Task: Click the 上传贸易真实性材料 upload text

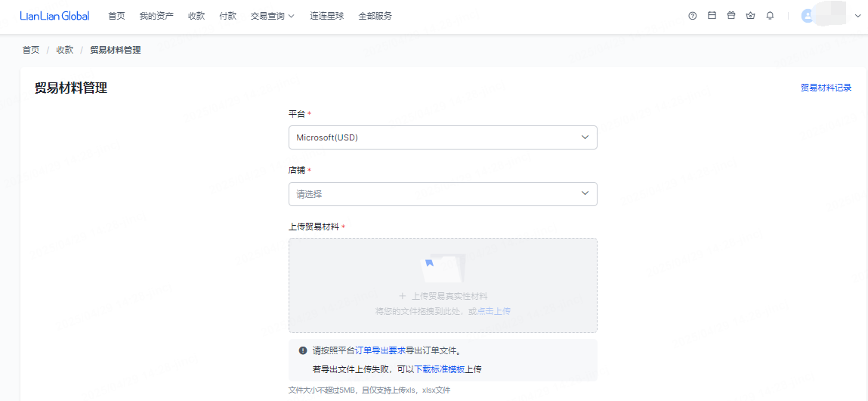Action: click(443, 297)
